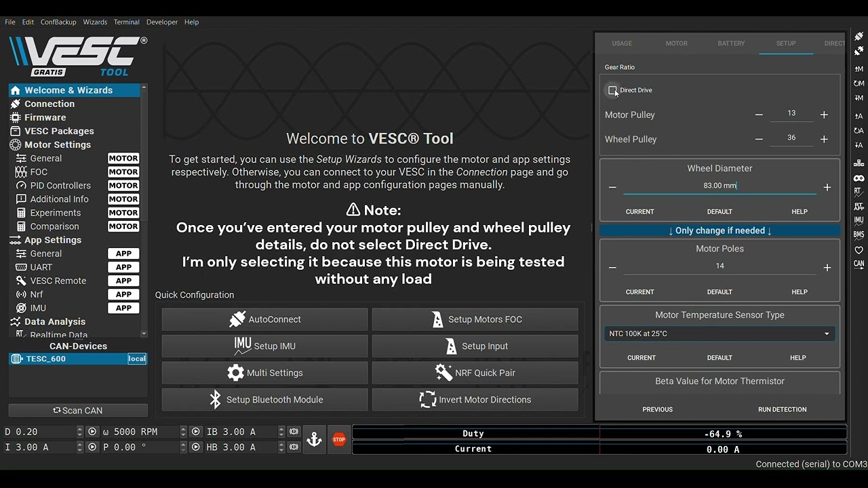Viewport: 868px width, 488px height.
Task: Decrease Motor Pulley value with minus
Action: (759, 115)
